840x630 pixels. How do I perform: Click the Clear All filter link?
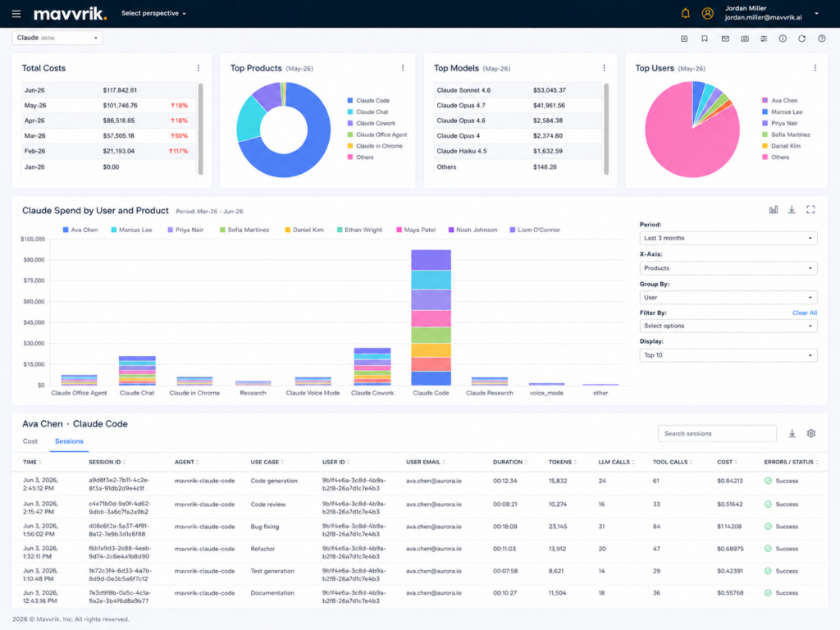[x=805, y=313]
